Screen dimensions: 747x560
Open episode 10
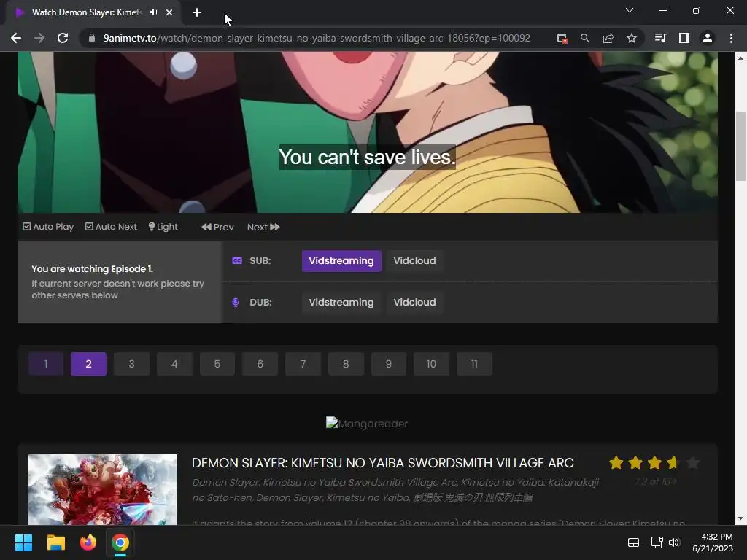432,365
